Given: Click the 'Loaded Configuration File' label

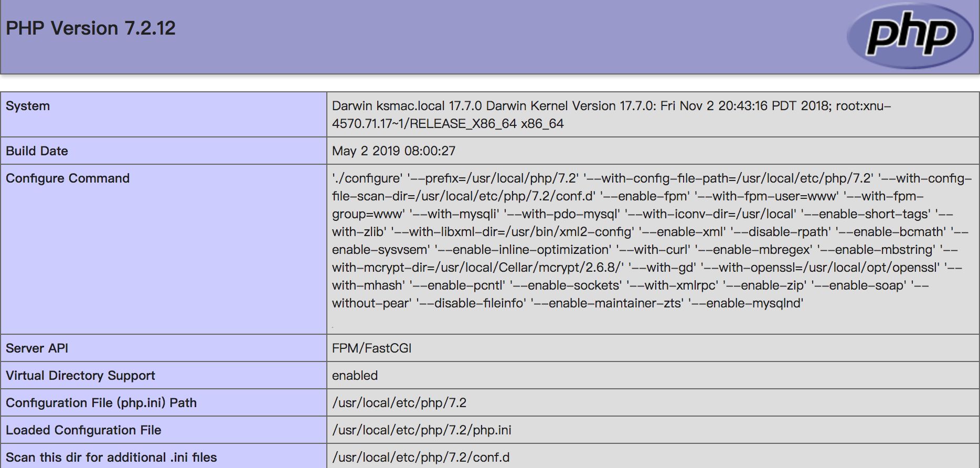Looking at the screenshot, I should 83,430.
